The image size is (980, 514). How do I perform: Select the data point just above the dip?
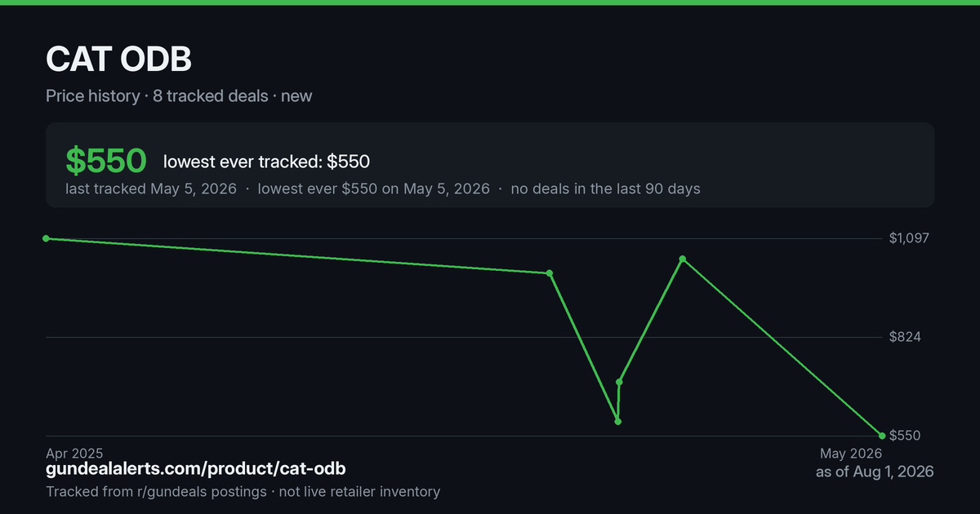pos(620,382)
